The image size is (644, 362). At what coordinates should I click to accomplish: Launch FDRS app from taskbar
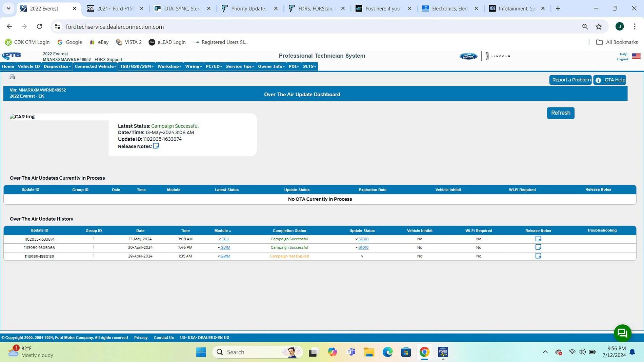point(443,352)
